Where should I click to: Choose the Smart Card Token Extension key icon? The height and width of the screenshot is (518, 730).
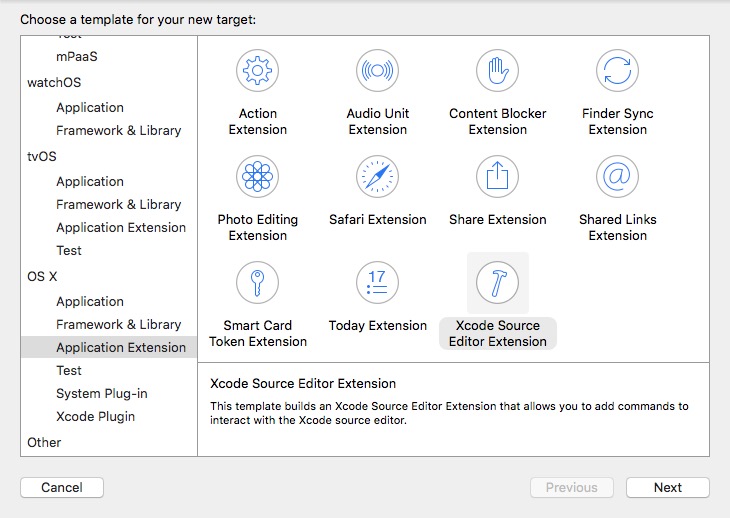point(257,283)
